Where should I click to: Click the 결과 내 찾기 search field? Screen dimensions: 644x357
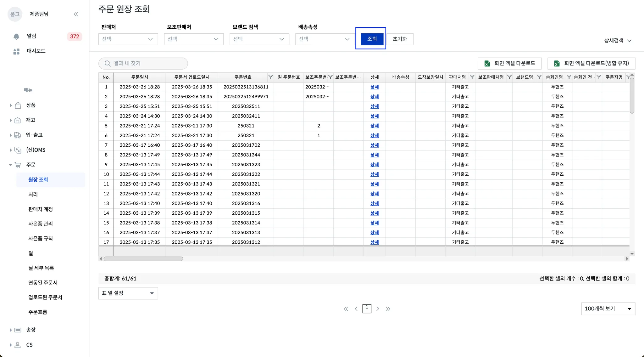143,63
